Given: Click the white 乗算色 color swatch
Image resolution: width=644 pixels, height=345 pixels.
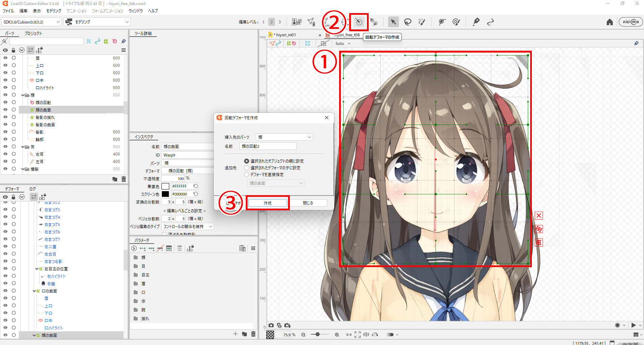Looking at the screenshot, I should pyautogui.click(x=165, y=186).
